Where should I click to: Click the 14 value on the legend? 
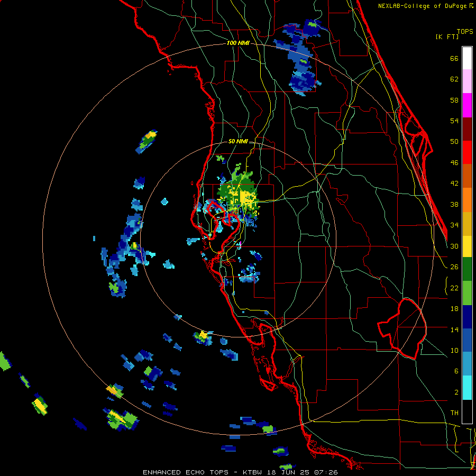click(x=454, y=329)
